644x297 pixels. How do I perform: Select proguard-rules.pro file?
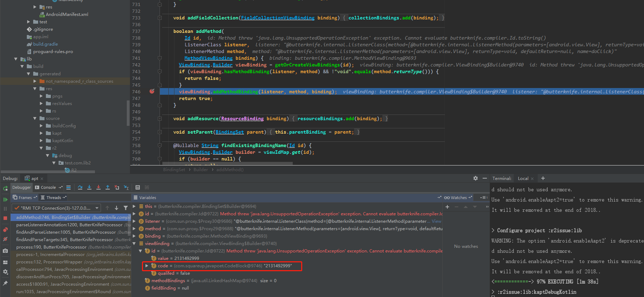click(53, 52)
